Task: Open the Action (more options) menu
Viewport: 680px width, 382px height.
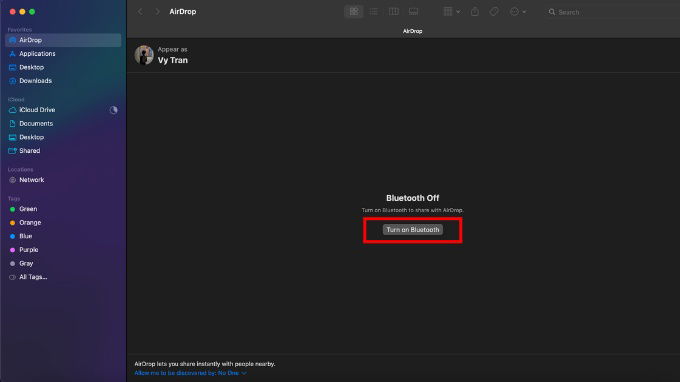Action: point(518,12)
